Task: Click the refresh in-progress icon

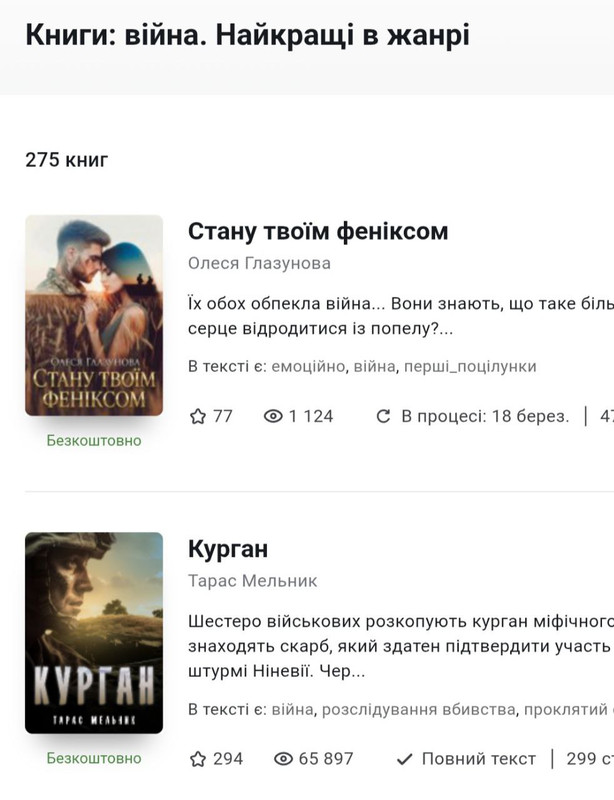Action: point(383,416)
